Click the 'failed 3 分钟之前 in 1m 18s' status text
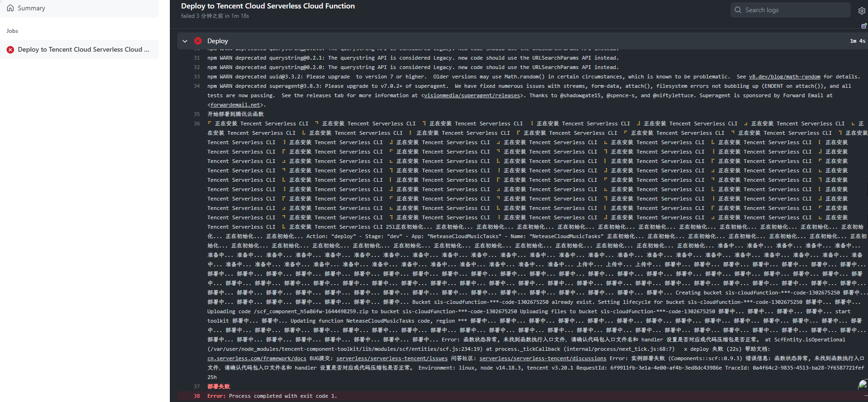 click(x=215, y=16)
